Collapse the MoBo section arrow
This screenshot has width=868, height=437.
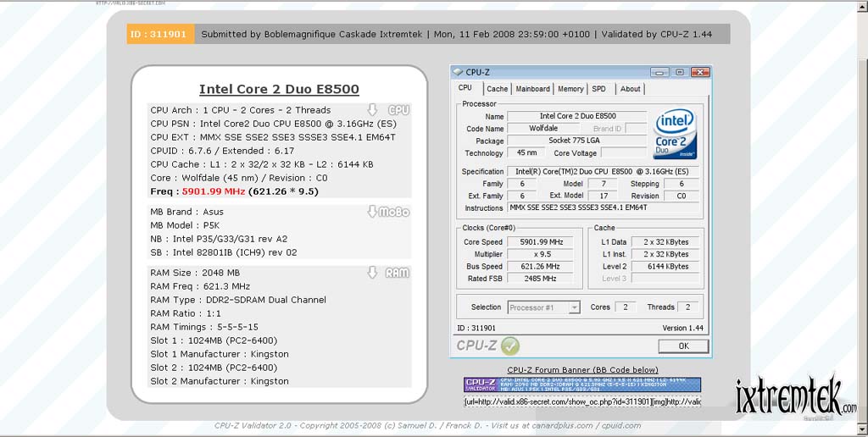[x=373, y=212]
